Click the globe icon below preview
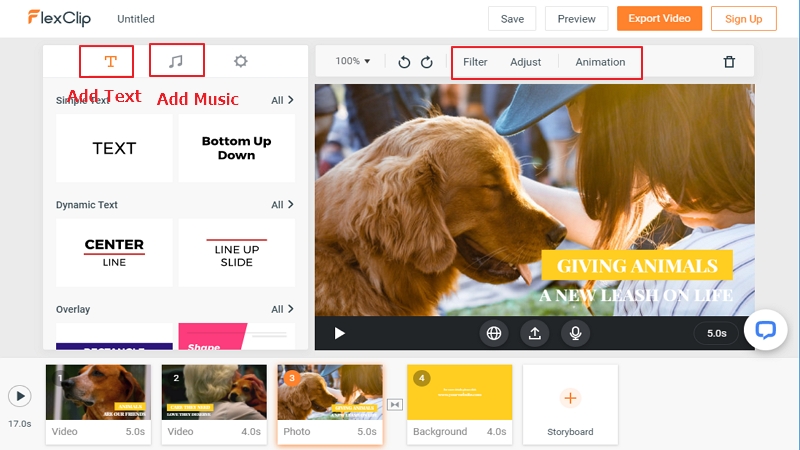The image size is (800, 450). (x=494, y=333)
